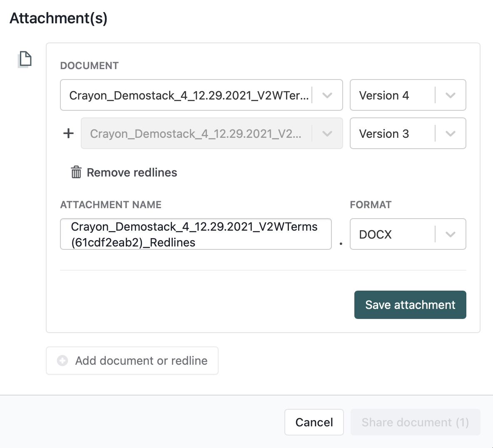The image size is (493, 448).
Task: Click the plus circle icon in Add document
Action: pos(62,361)
